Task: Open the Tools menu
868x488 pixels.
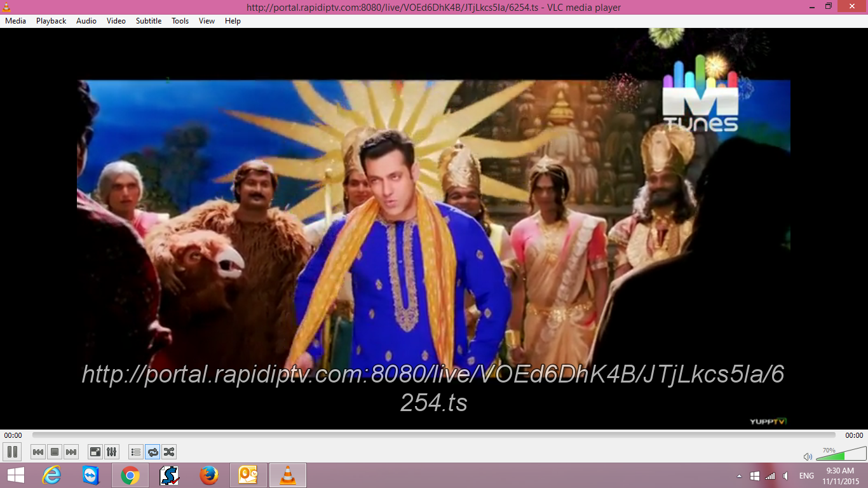Action: [x=180, y=21]
